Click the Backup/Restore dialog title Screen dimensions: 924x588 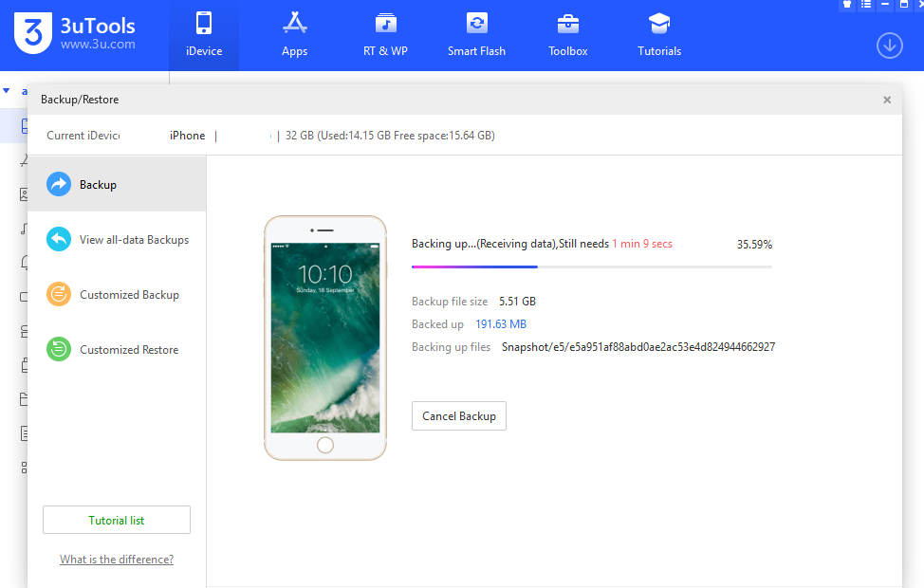(x=80, y=100)
